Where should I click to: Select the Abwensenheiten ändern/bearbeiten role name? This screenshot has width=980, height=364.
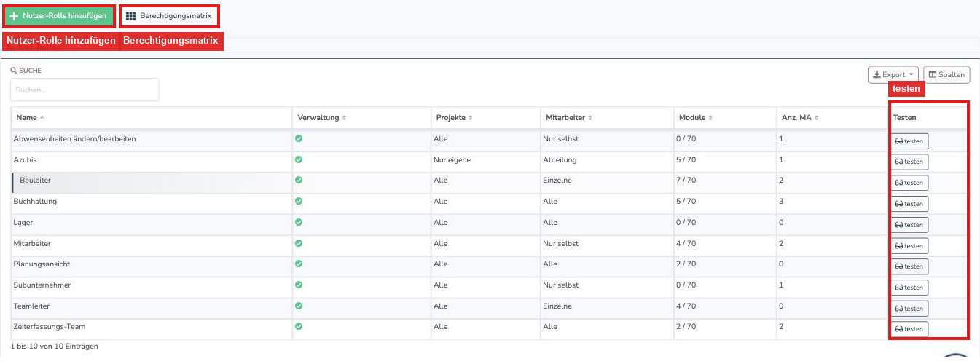pos(74,138)
